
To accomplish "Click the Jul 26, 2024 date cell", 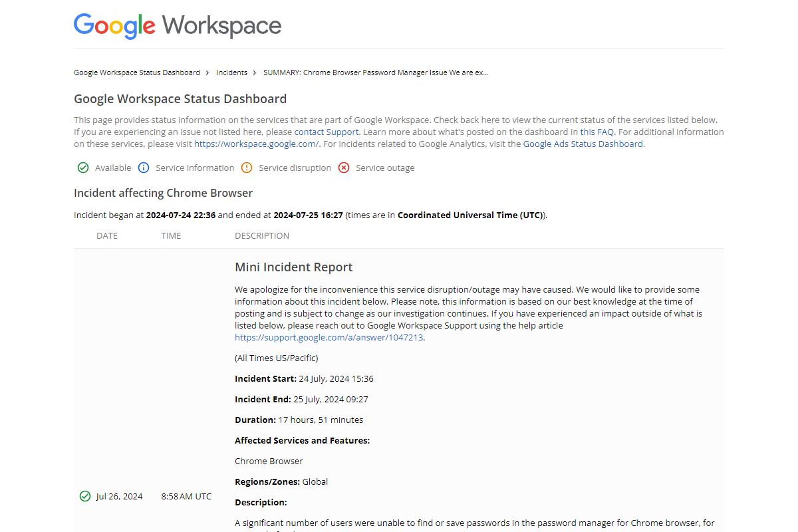I will [119, 496].
